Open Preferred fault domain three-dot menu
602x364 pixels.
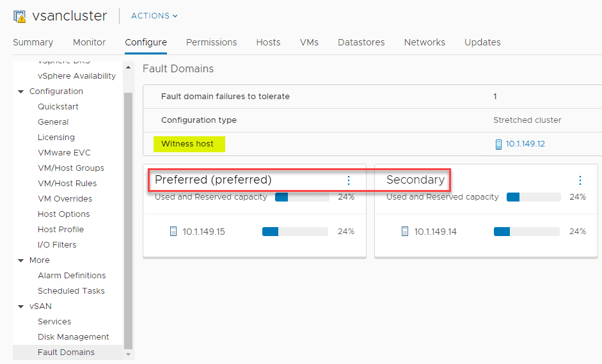pos(349,180)
